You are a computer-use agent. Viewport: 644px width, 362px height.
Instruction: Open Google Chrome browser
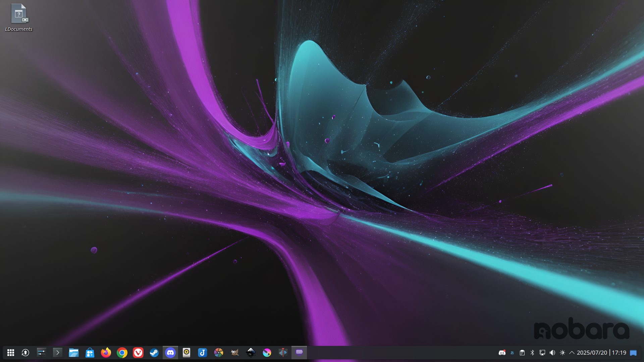[x=122, y=353]
